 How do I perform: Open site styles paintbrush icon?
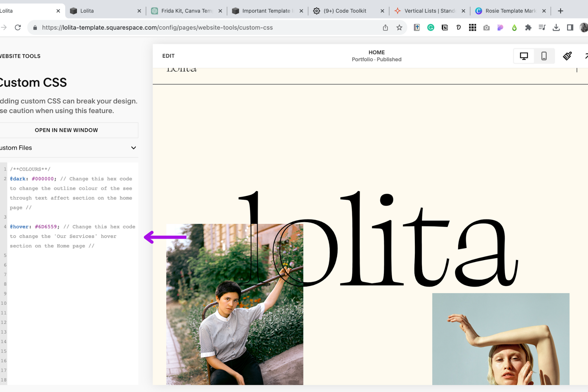[567, 56]
